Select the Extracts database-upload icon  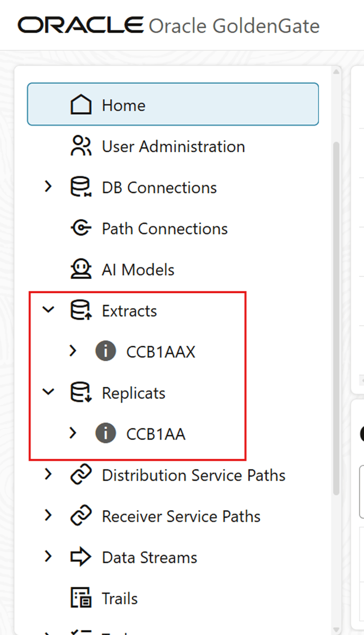click(80, 310)
